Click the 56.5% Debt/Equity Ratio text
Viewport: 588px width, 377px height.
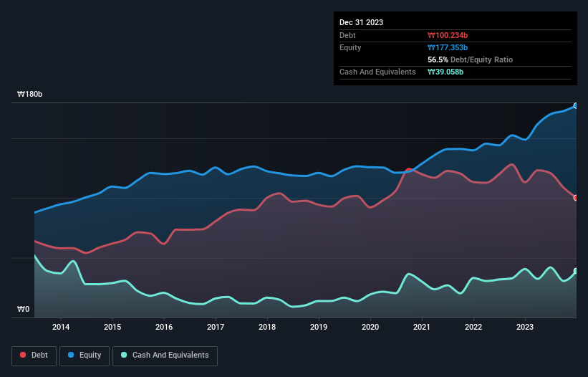pos(471,59)
